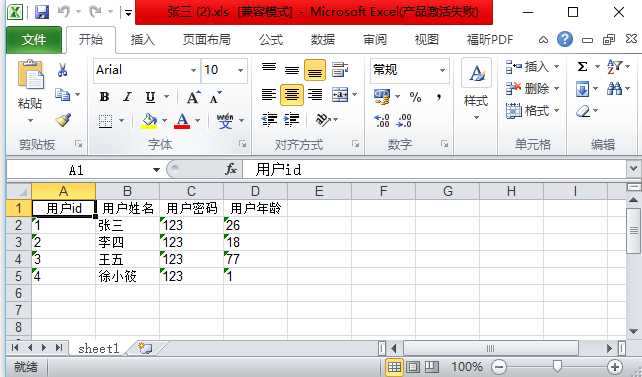Apply comma style number format
Screen dimensions: 642x377
(x=439, y=97)
